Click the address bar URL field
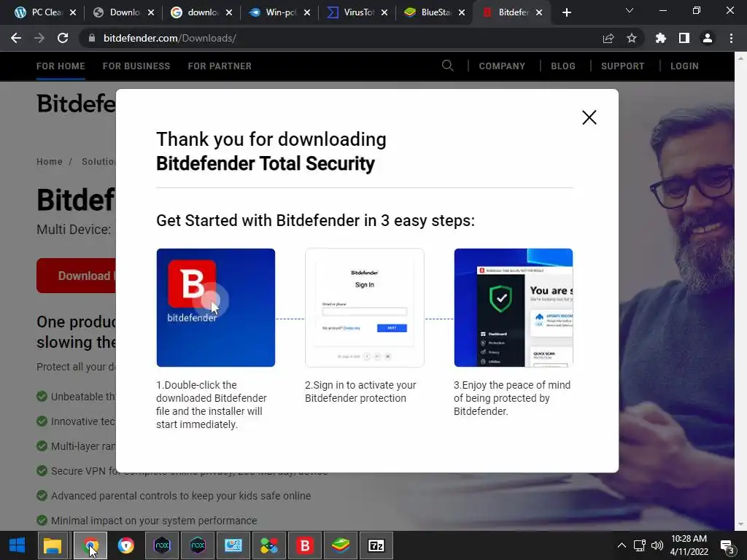The height and width of the screenshot is (560, 747). tap(343, 38)
